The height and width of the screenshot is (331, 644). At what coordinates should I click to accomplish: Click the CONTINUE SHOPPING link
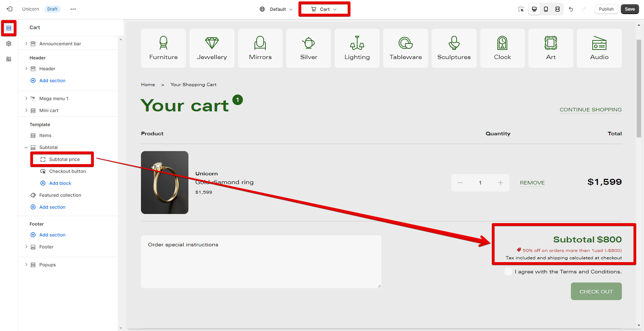pyautogui.click(x=591, y=110)
